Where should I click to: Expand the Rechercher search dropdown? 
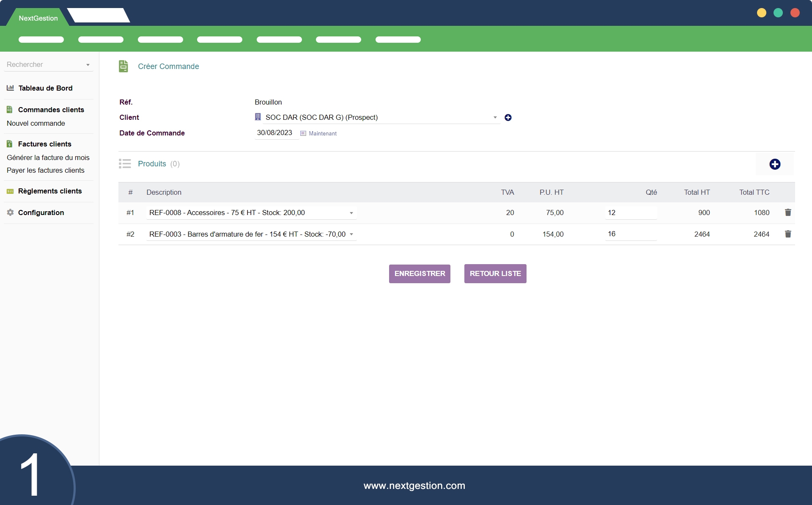click(x=88, y=65)
